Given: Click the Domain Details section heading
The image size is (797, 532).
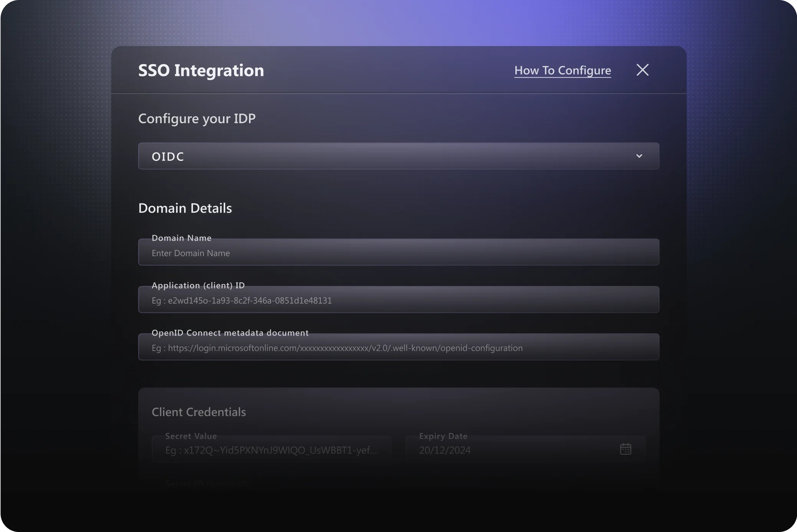Looking at the screenshot, I should [x=185, y=208].
